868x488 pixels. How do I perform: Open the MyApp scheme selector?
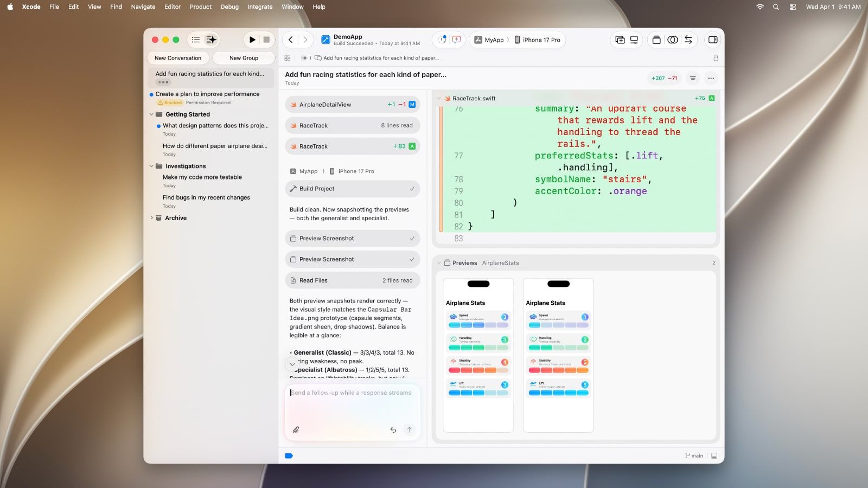click(490, 40)
